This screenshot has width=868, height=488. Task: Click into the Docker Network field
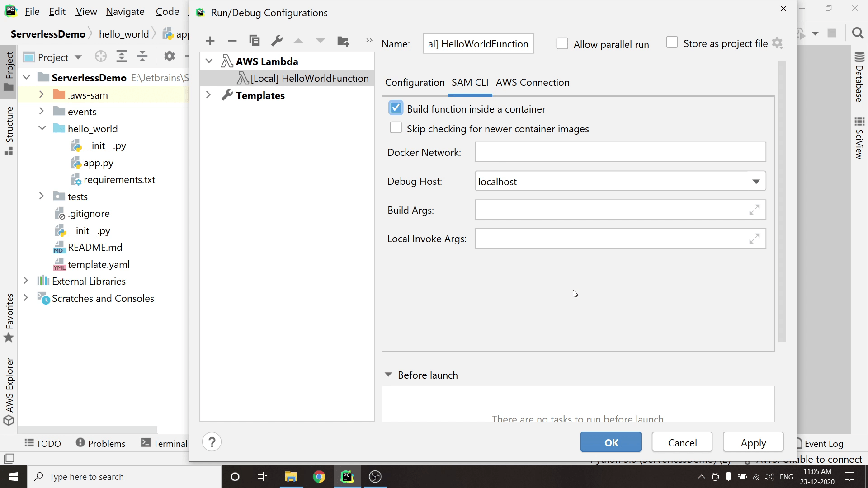point(620,152)
